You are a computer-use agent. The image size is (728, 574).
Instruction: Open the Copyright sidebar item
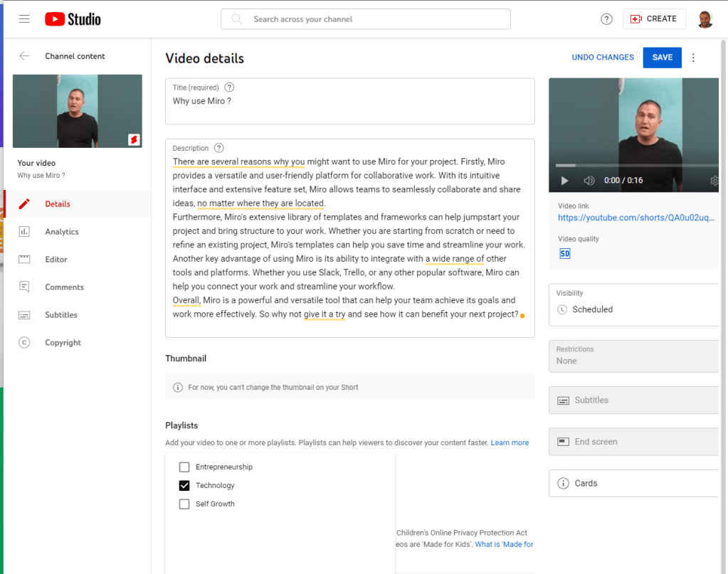(x=77, y=342)
